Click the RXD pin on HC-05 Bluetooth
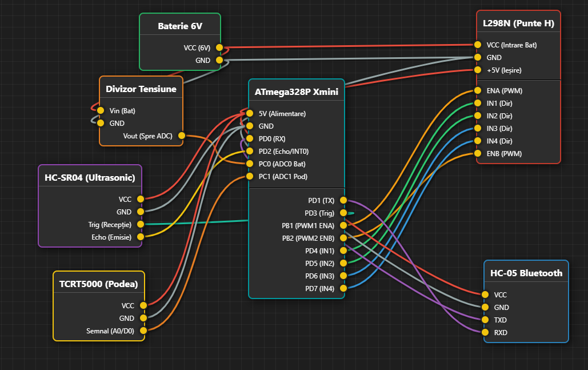588x370 pixels. (x=485, y=332)
